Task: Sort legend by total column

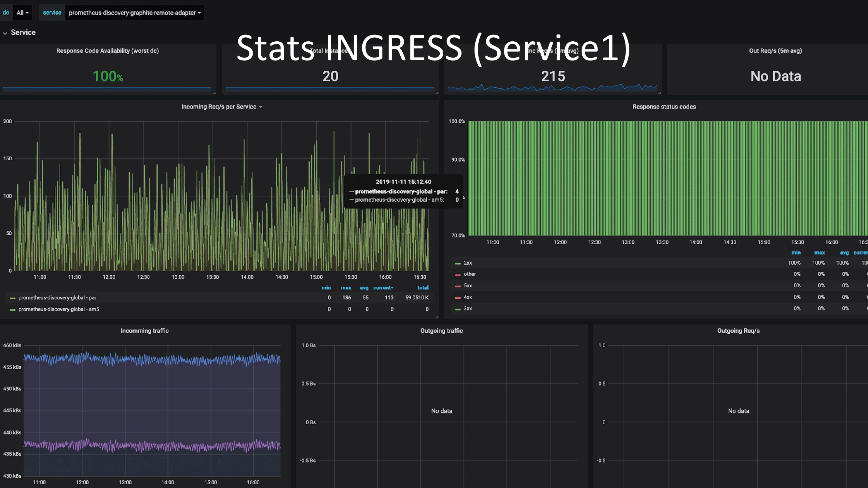Action: [422, 288]
